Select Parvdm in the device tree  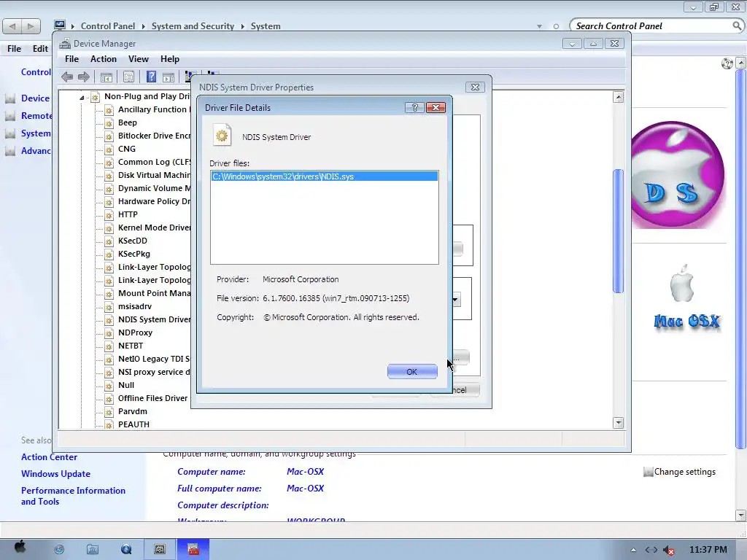(x=133, y=411)
